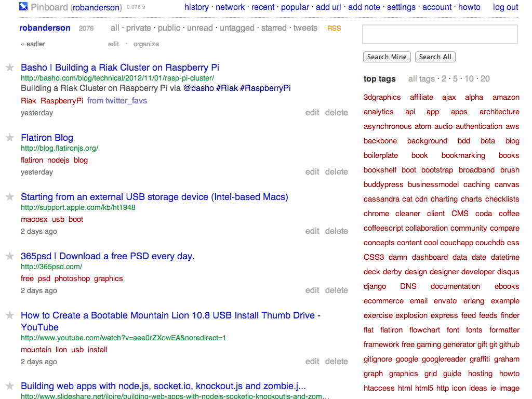Show unread bookmarks
Screen dimensions: 532x399
200,28
